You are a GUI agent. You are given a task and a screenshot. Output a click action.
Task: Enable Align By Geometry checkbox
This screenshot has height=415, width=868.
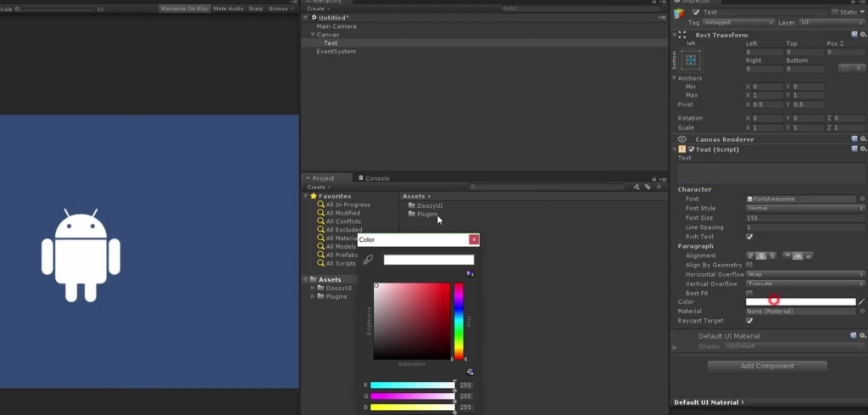click(x=749, y=265)
